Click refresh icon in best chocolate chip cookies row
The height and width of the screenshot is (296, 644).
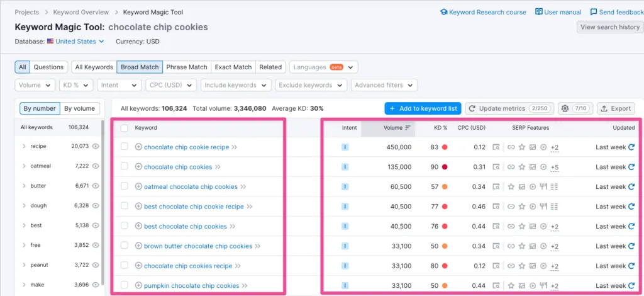pos(631,227)
